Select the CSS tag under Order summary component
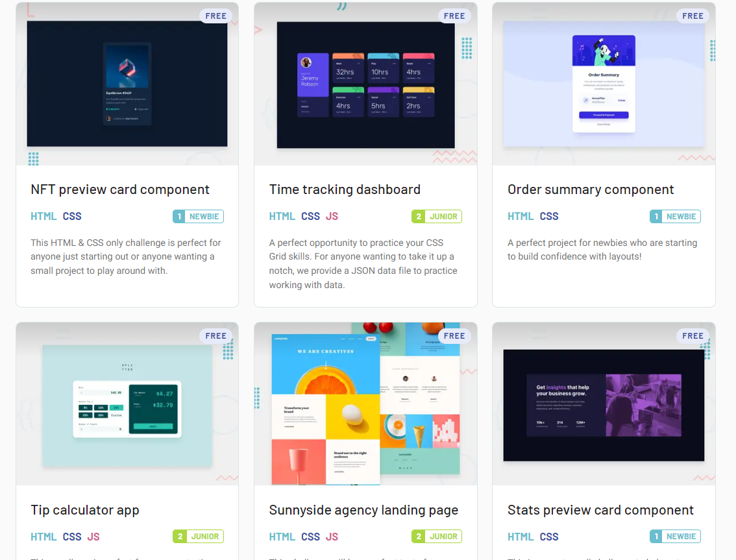The height and width of the screenshot is (560, 736). click(x=549, y=217)
